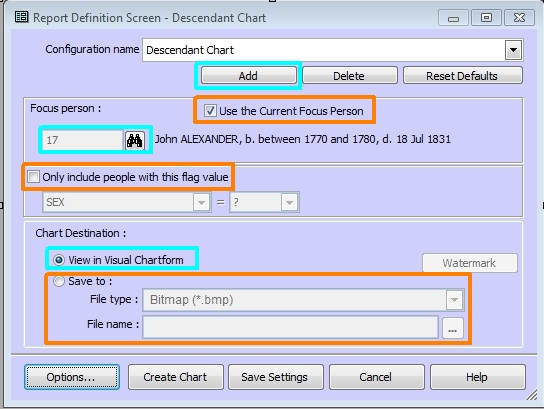Click the focus person ID field showing 17
This screenshot has height=409, width=544.
[x=83, y=140]
